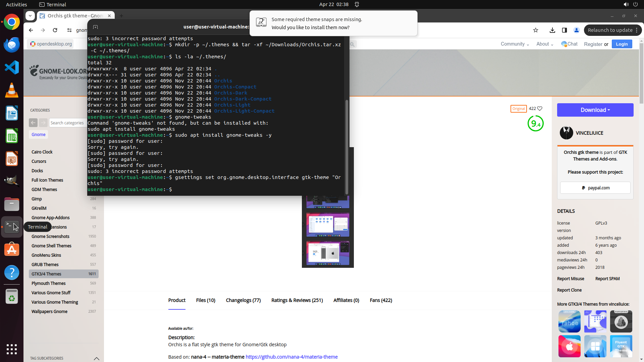
Task: Toggle the notification bell in top bar
Action: coord(357,4)
